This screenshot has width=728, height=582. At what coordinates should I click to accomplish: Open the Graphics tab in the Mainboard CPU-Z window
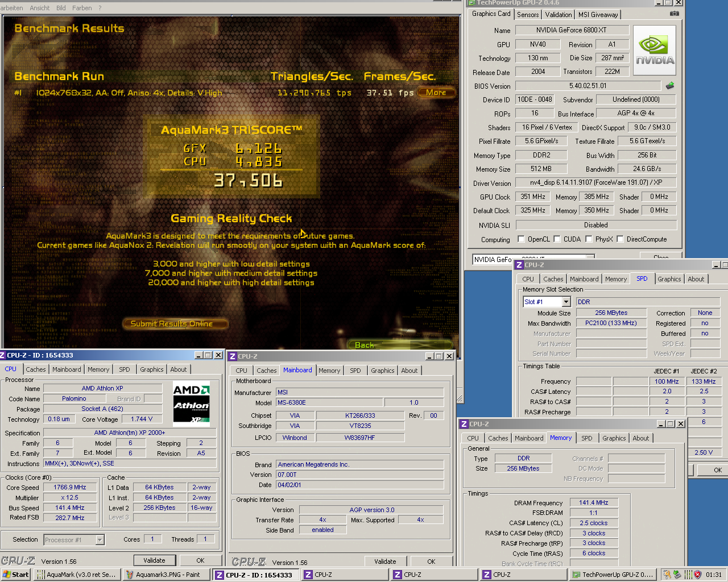382,371
